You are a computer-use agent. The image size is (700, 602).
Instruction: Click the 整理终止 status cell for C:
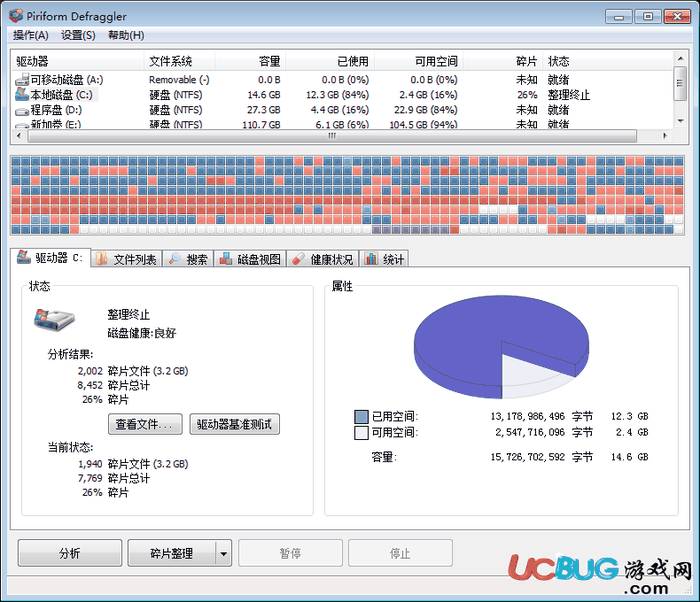(x=569, y=95)
